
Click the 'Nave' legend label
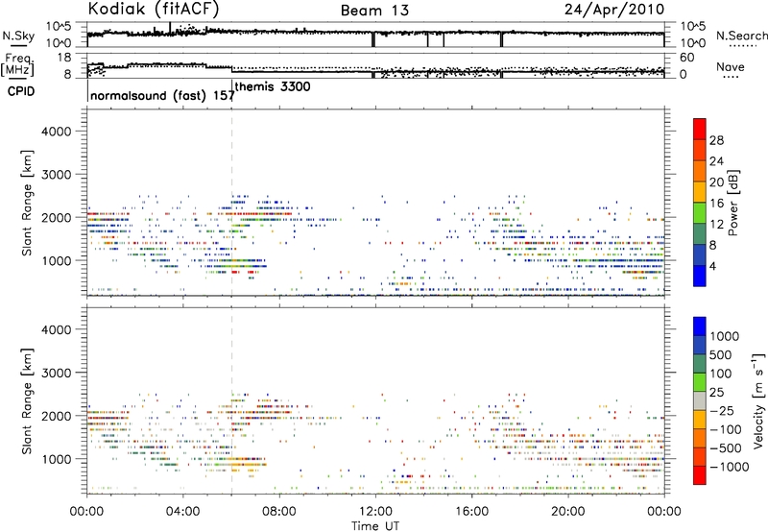[x=731, y=66]
